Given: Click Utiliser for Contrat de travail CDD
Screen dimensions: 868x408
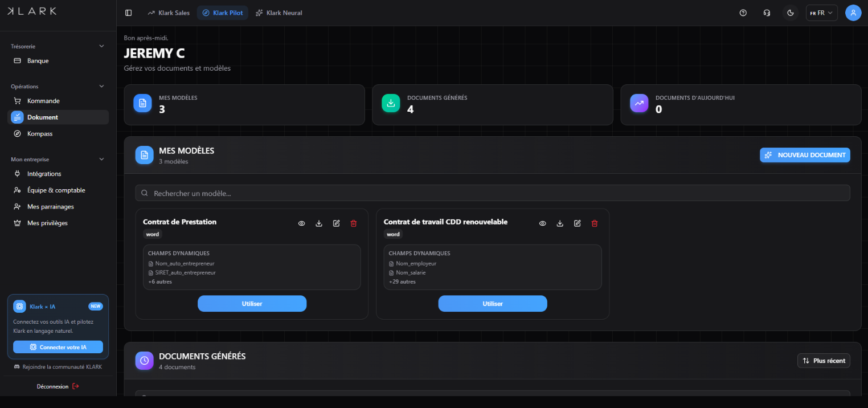Looking at the screenshot, I should click(493, 304).
